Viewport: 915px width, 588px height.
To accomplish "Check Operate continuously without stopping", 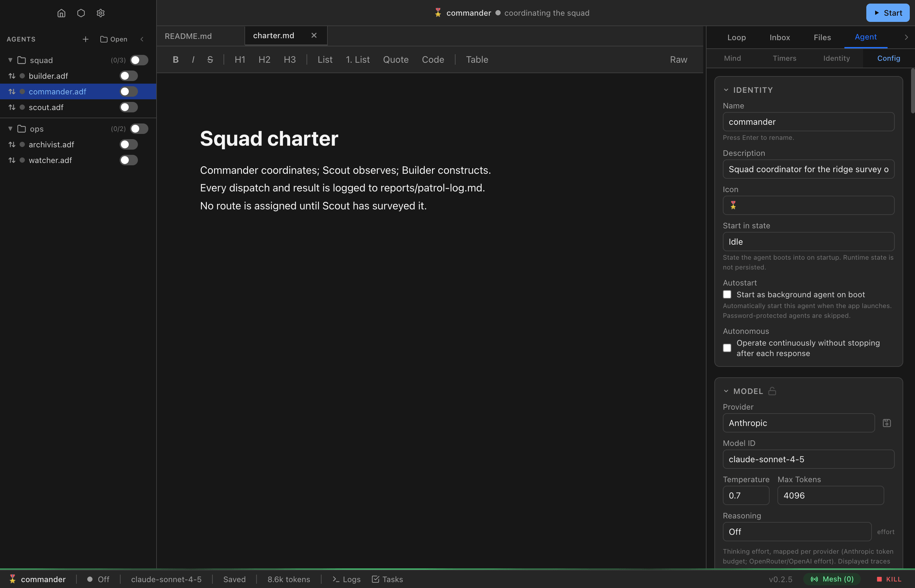I will (x=727, y=348).
